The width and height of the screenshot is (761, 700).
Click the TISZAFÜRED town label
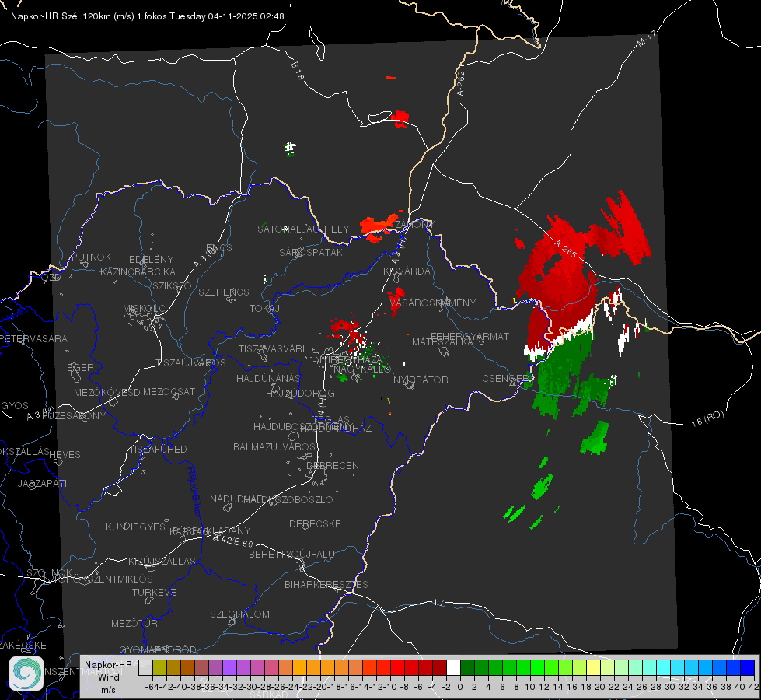(159, 450)
